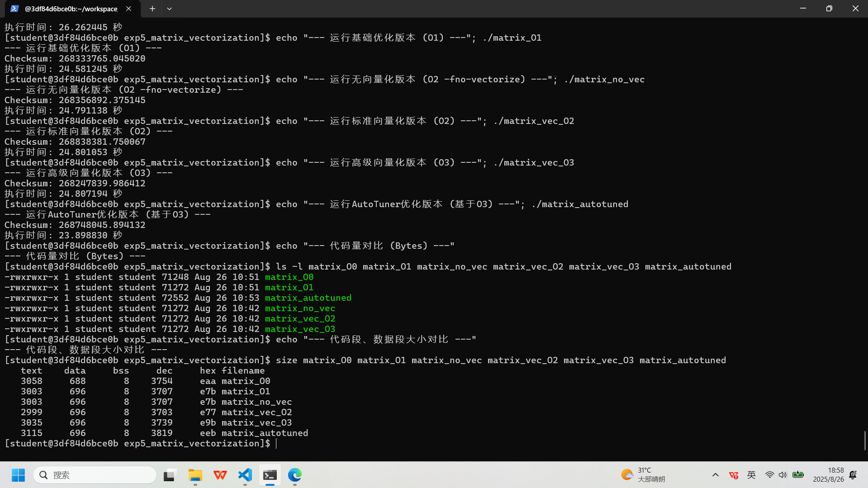The image size is (868, 488).
Task: Open the Windows Start menu
Action: (18, 475)
